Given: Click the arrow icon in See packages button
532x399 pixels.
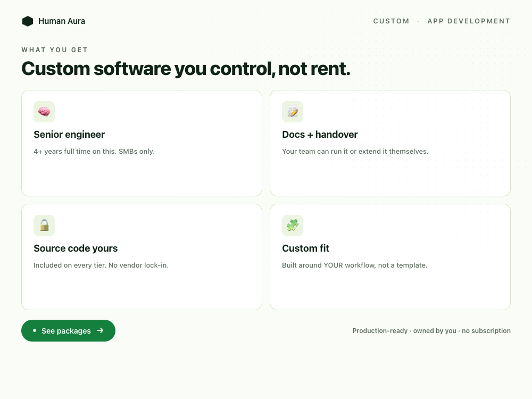Looking at the screenshot, I should tap(100, 330).
